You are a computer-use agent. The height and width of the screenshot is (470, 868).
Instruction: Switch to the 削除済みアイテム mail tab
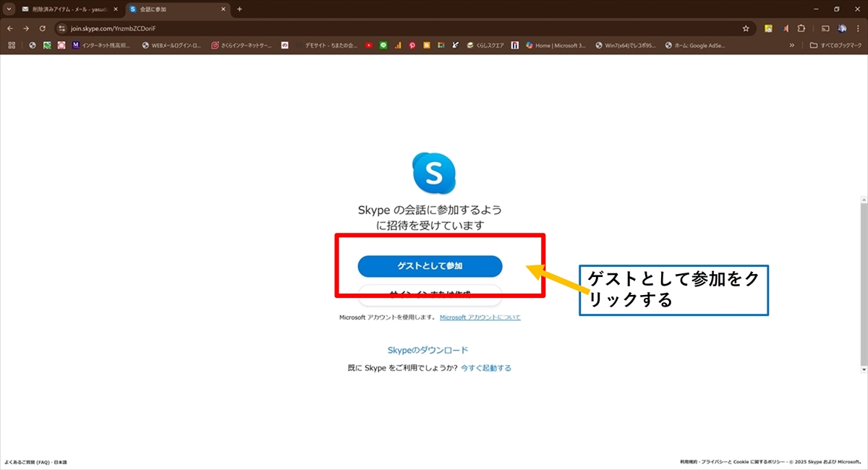[69, 9]
